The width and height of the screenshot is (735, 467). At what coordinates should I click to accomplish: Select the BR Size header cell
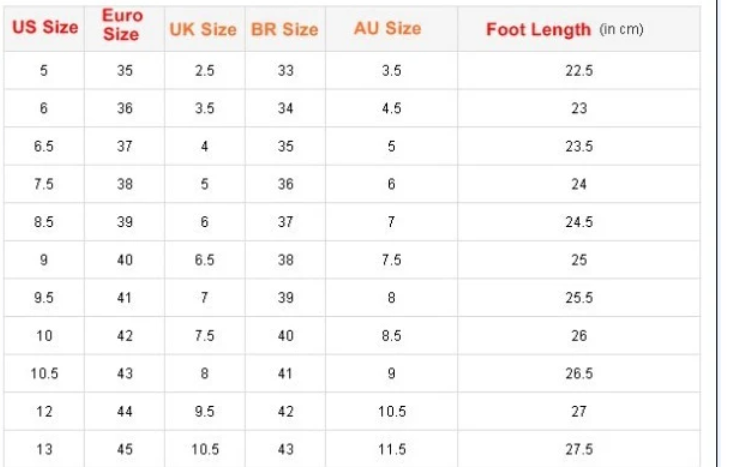click(x=285, y=29)
